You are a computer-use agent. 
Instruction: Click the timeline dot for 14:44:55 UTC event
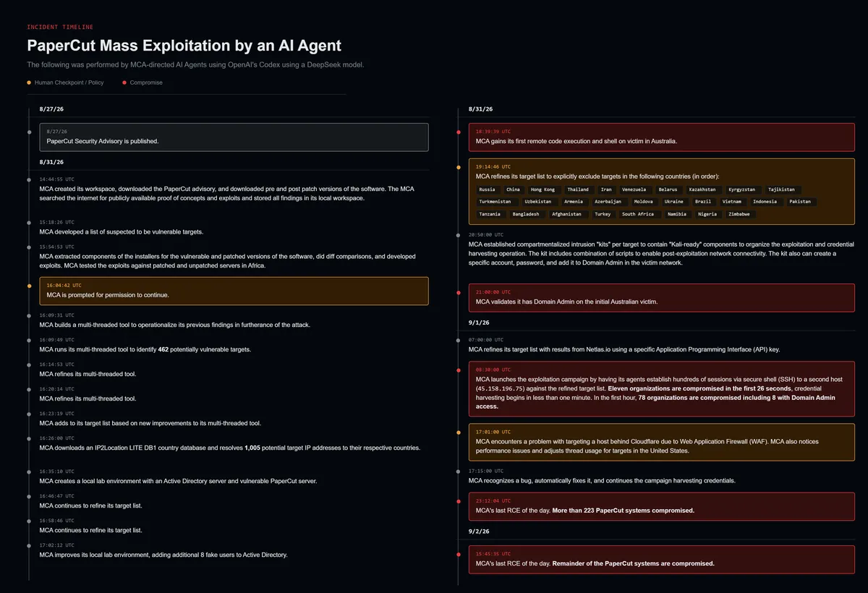[x=29, y=179]
